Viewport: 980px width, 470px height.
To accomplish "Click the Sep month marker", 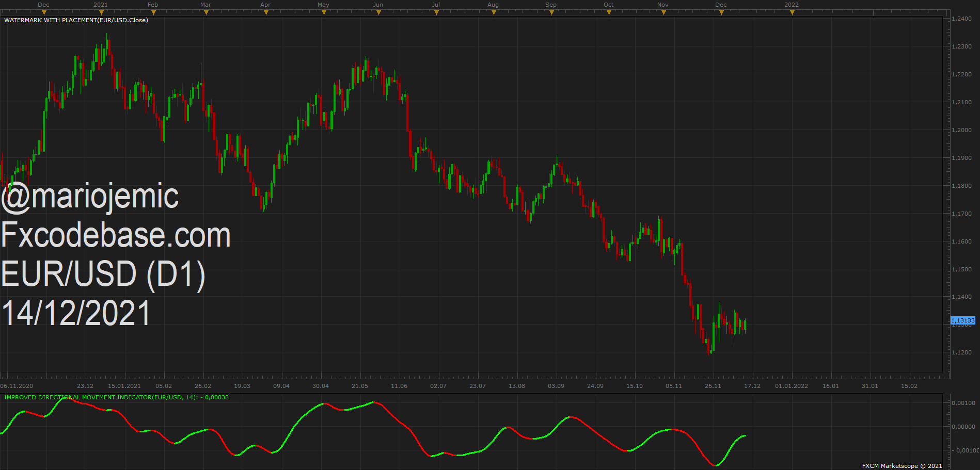I will point(551,12).
